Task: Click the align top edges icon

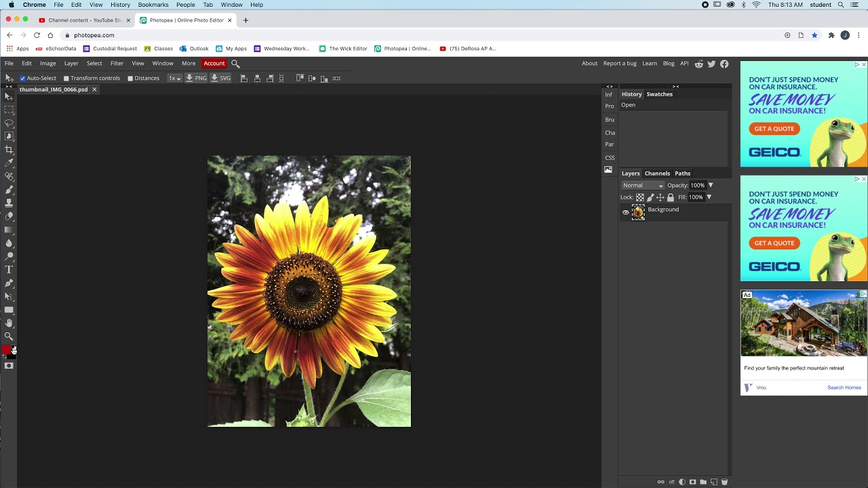Action: point(300,79)
